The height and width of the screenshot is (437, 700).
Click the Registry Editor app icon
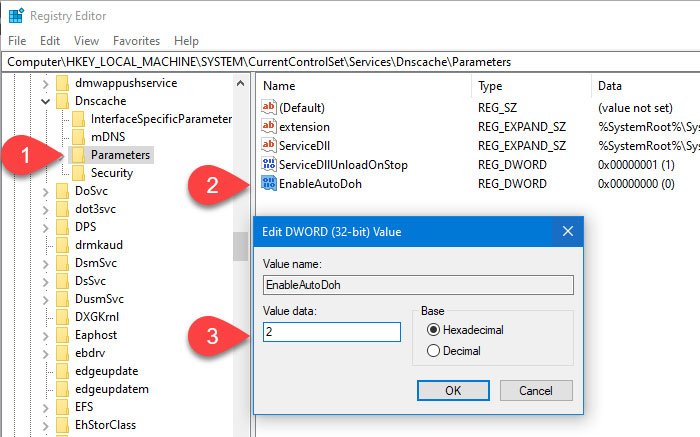16,16
